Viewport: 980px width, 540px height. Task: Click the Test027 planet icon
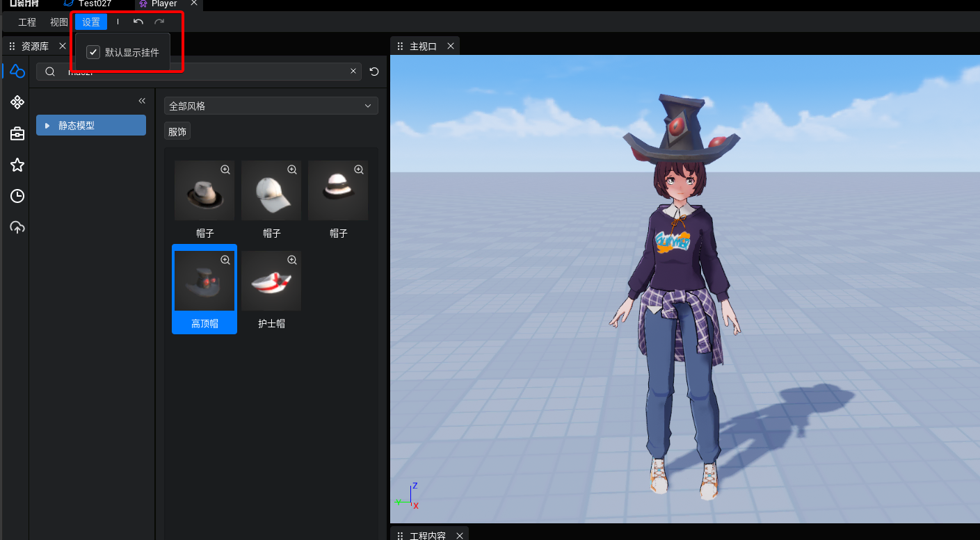[x=68, y=3]
